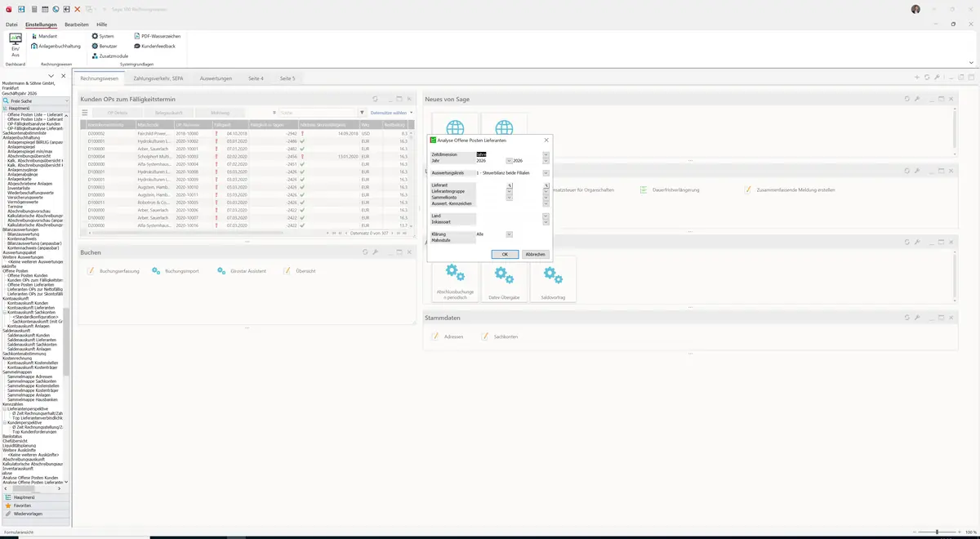The height and width of the screenshot is (539, 980).
Task: Open the Favoriten section in sidebar
Action: [x=34, y=506]
